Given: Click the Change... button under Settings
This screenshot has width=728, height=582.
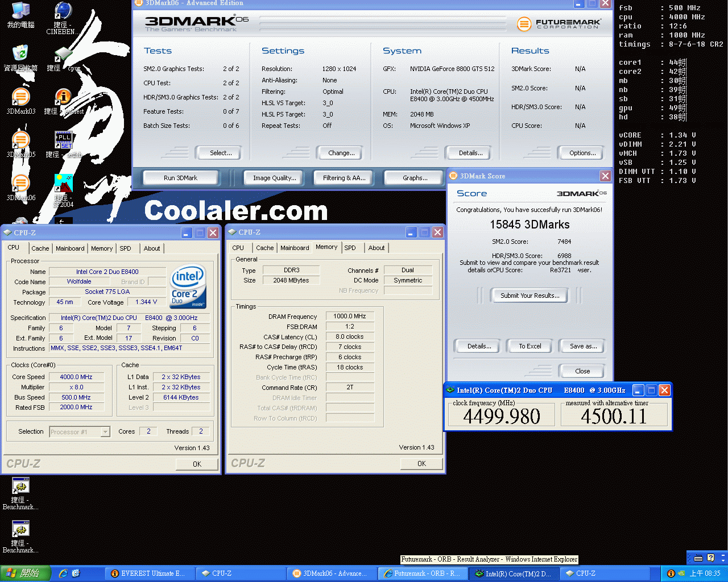Looking at the screenshot, I should pos(341,153).
